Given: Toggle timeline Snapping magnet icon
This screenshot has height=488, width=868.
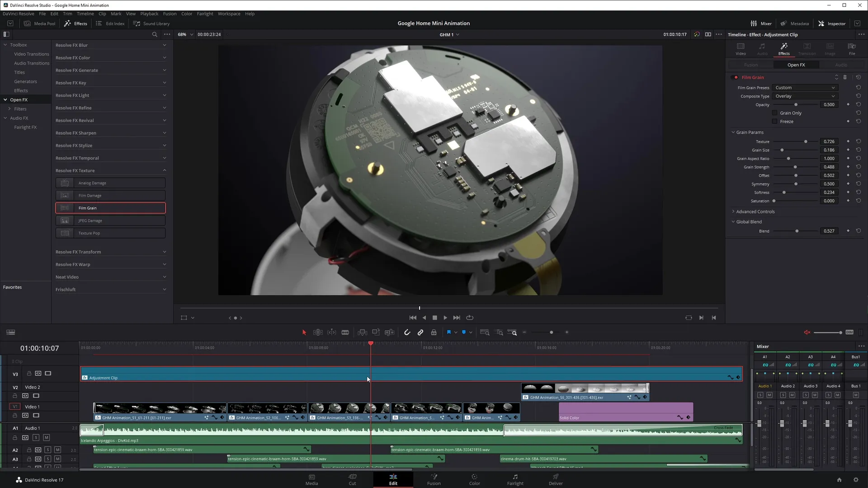Looking at the screenshot, I should [x=407, y=333].
